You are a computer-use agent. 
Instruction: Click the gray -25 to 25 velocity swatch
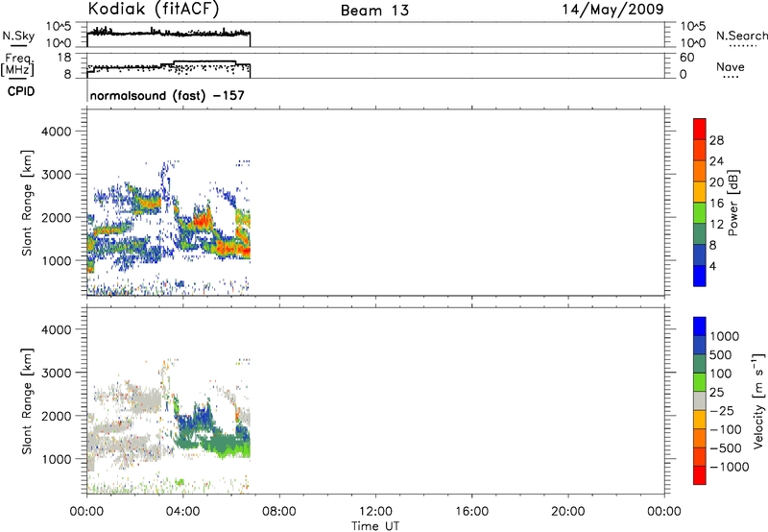pos(700,400)
